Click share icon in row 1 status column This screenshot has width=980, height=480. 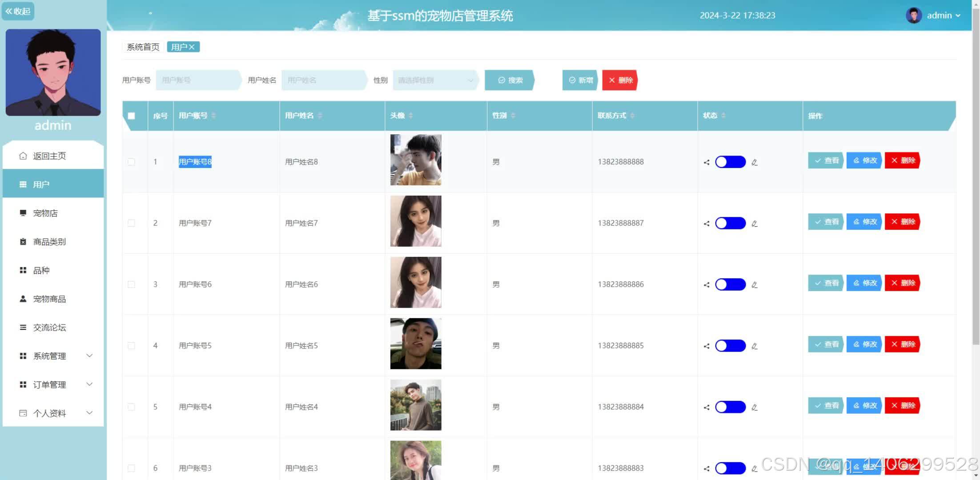[x=707, y=162]
